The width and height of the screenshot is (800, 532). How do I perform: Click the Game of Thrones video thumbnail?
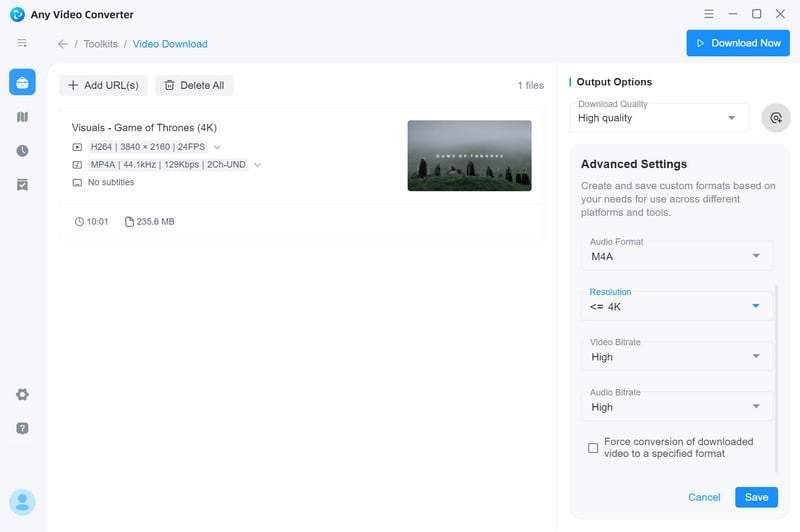coord(469,156)
